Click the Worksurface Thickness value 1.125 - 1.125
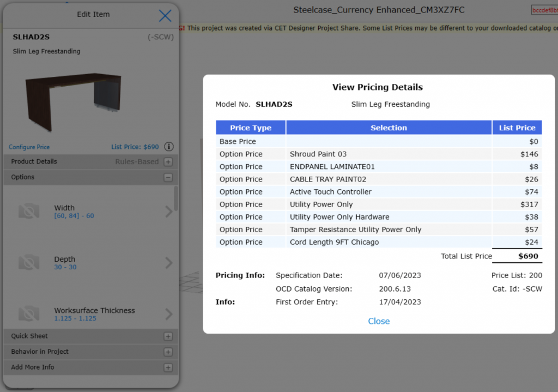558x392 pixels. (75, 318)
